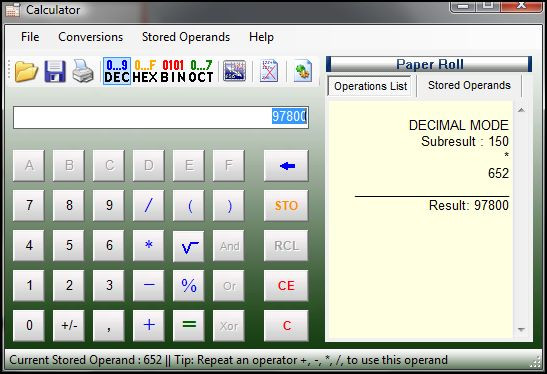Screen dimensions: 547x374
Task: Click the hex C key
Action: (x=108, y=166)
